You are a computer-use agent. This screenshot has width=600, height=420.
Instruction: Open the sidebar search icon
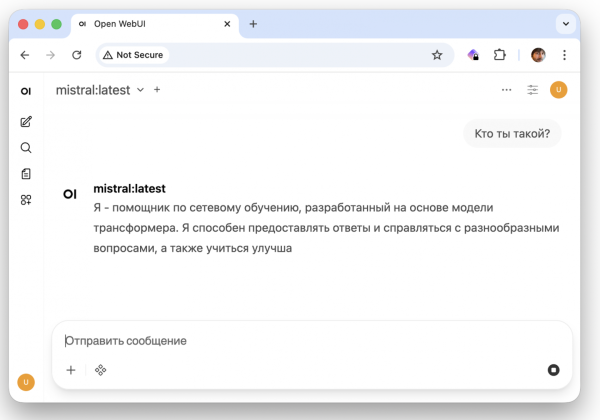26,148
